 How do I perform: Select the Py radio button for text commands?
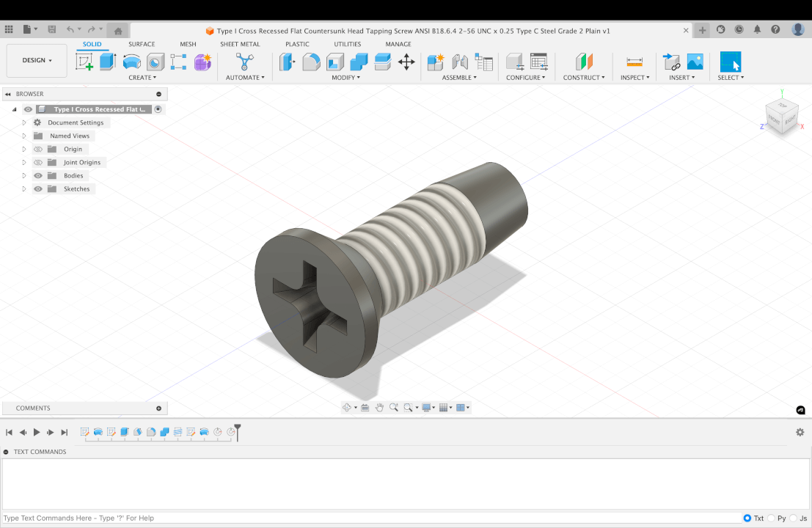pos(772,518)
